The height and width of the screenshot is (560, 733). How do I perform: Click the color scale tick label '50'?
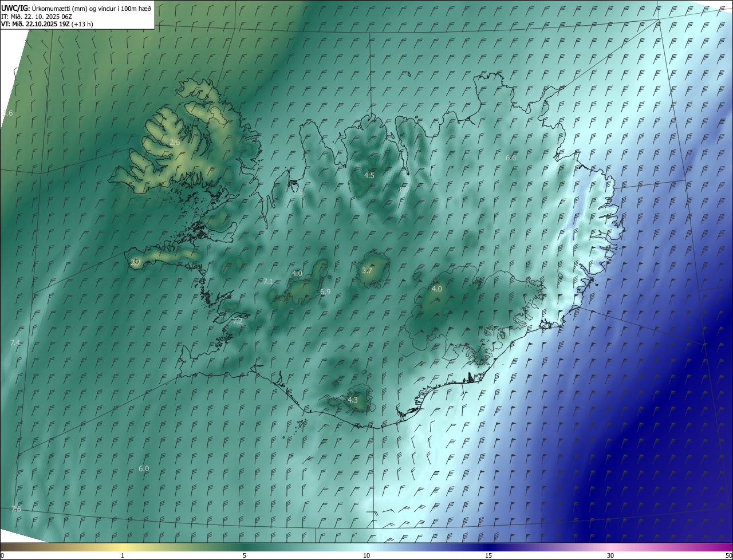(x=728, y=556)
